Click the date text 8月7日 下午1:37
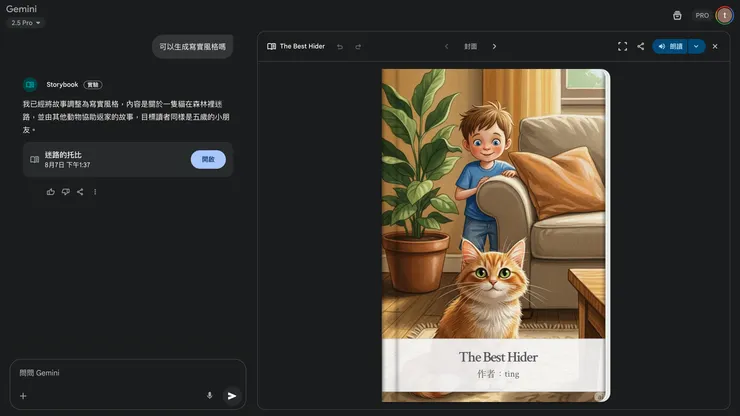 click(x=67, y=165)
